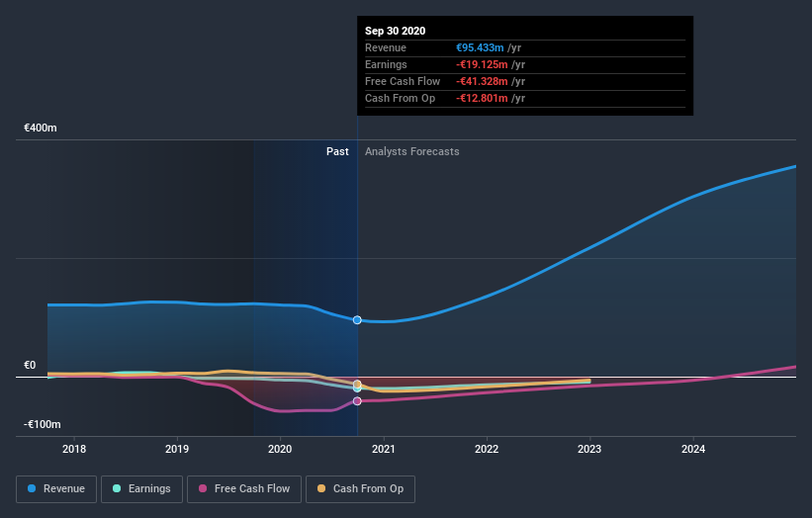The height and width of the screenshot is (518, 812).
Task: Click the 'Analysts Forecasts' label
Action: (412, 151)
